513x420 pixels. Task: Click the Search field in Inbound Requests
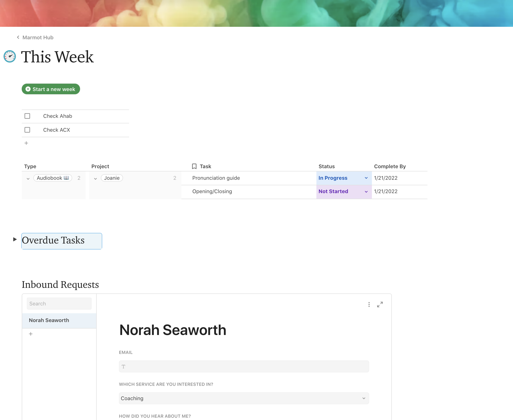pyautogui.click(x=59, y=303)
